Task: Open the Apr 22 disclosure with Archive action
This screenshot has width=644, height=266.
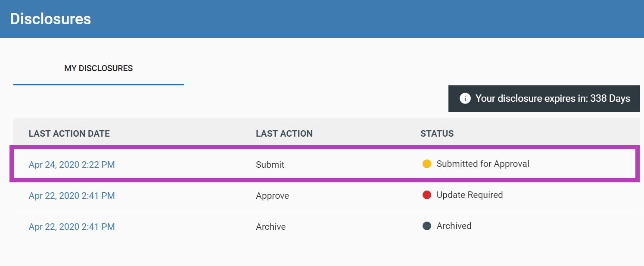Action: pyautogui.click(x=72, y=227)
